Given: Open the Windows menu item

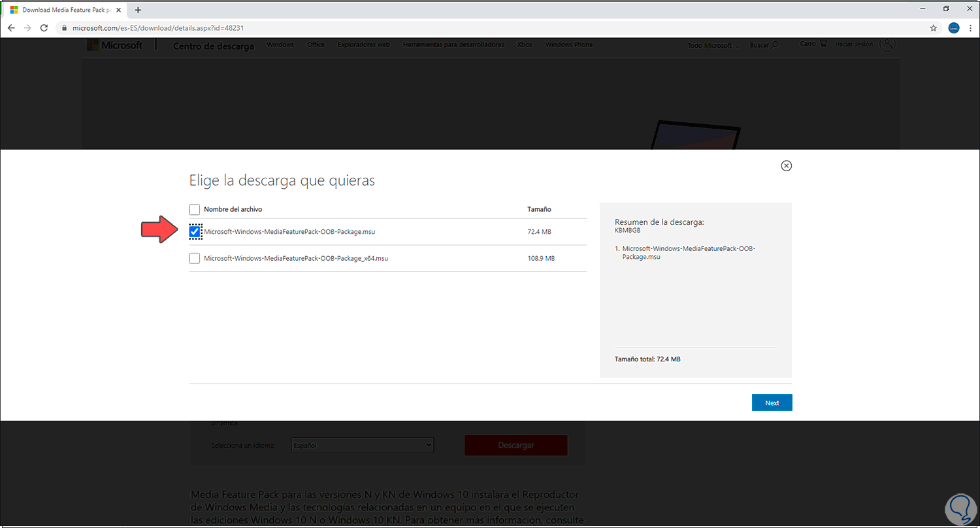Looking at the screenshot, I should click(280, 44).
